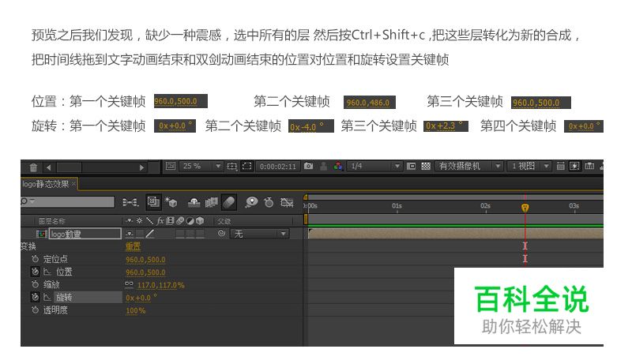Click the brainstorm lightbulb icon
The image size is (632, 364).
click(x=251, y=201)
